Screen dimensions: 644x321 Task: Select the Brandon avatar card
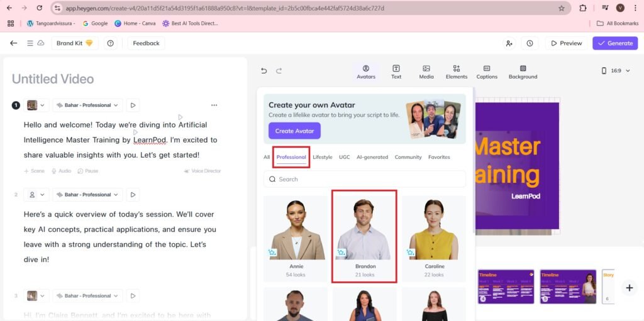pyautogui.click(x=365, y=239)
